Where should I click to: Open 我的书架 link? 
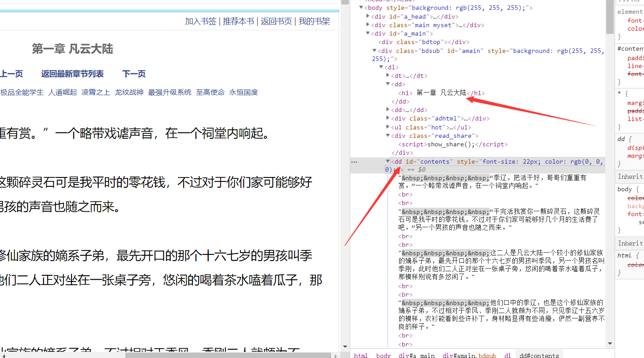point(314,21)
